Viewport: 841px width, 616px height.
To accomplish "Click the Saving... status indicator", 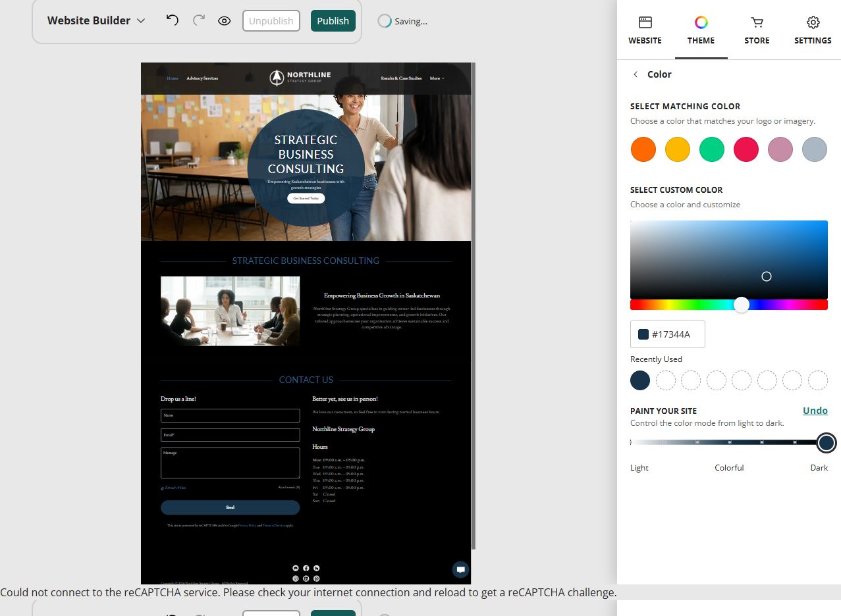I will click(402, 21).
